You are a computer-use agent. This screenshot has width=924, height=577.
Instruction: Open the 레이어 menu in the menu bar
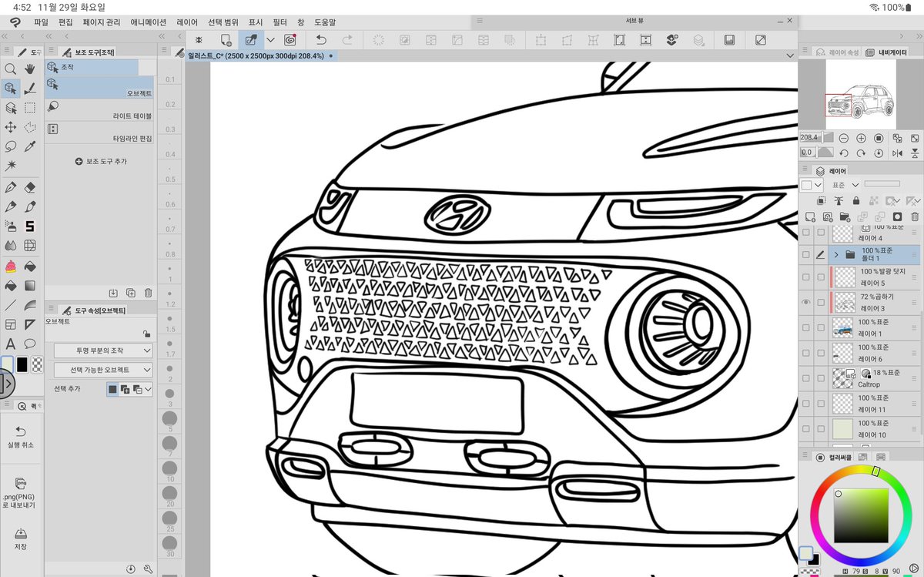point(187,22)
